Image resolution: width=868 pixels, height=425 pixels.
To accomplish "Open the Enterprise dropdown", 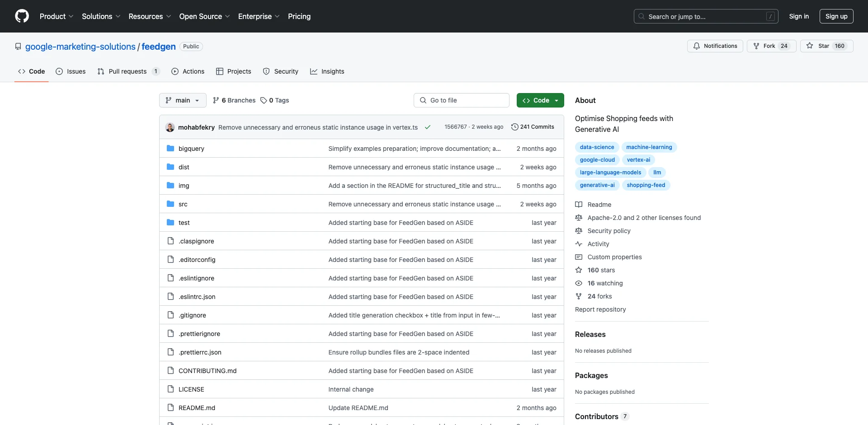I will click(259, 16).
